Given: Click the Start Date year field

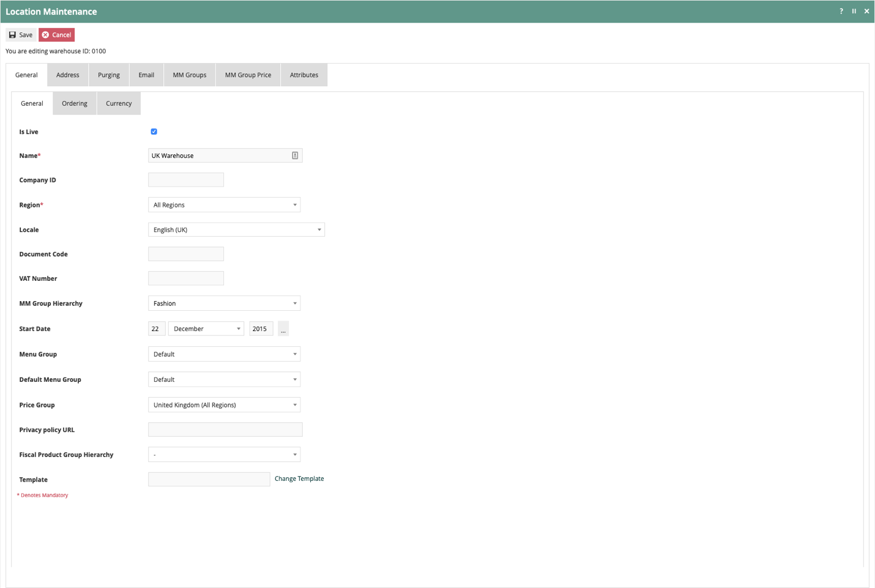Looking at the screenshot, I should click(x=261, y=329).
